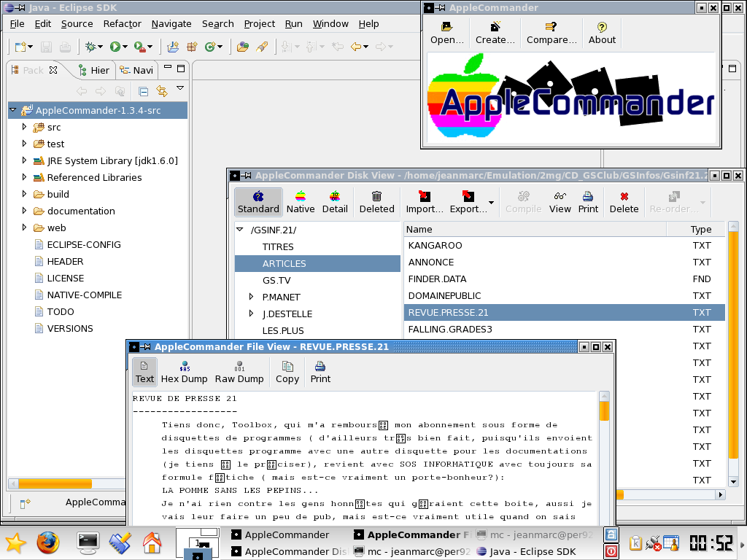
Task: Toggle showing Deleted files in Disk View
Action: click(x=377, y=203)
